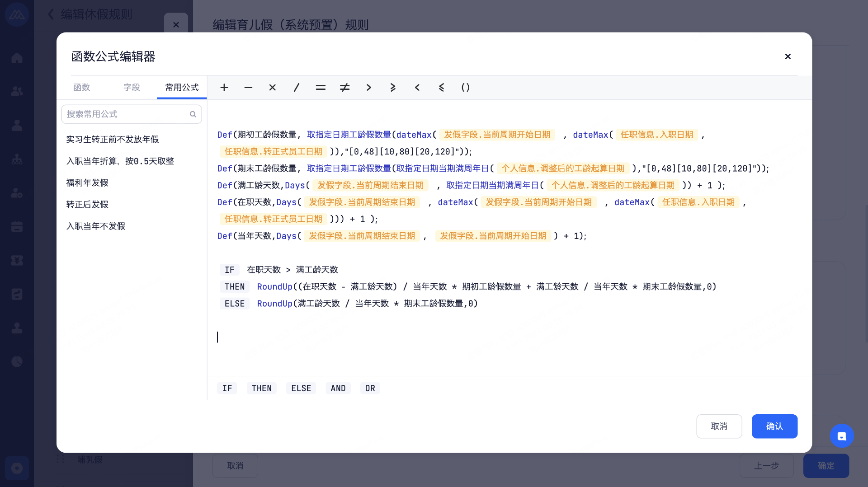Insert the minus operator

(248, 88)
